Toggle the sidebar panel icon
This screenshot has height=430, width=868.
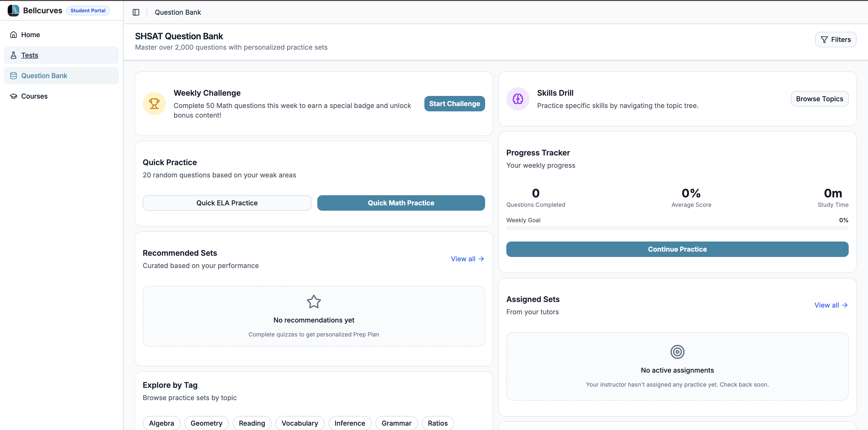(x=136, y=13)
